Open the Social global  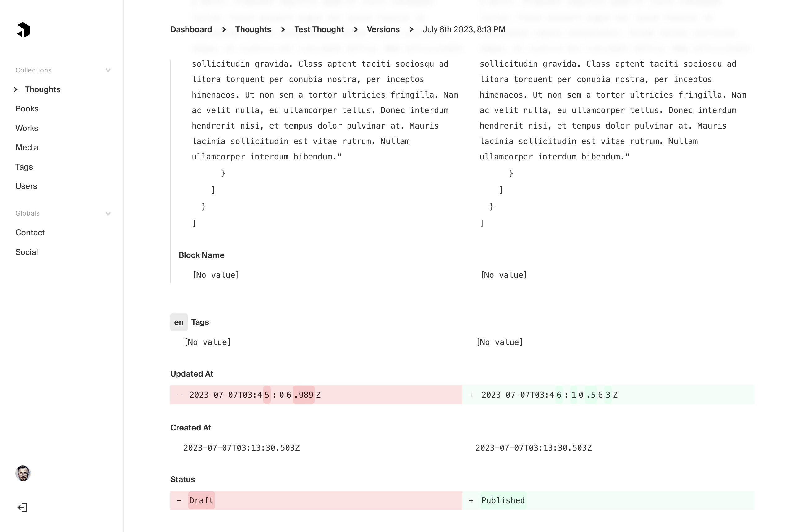tap(26, 252)
